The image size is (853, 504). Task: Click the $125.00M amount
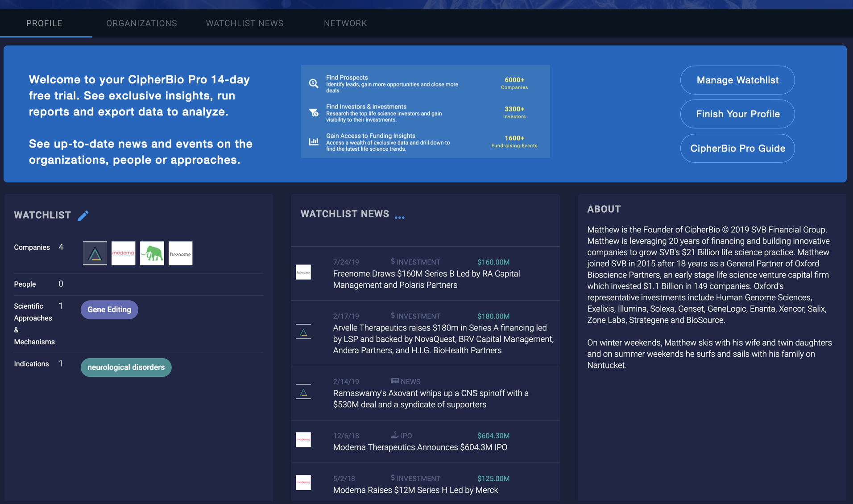[x=493, y=479]
